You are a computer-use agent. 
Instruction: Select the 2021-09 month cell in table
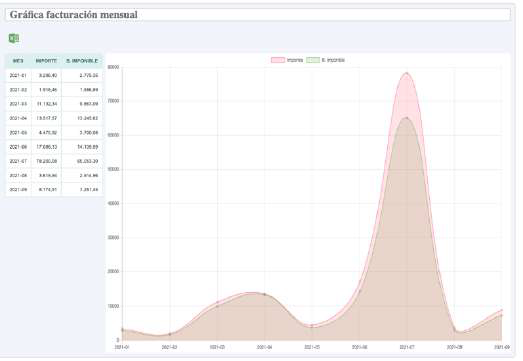click(18, 190)
